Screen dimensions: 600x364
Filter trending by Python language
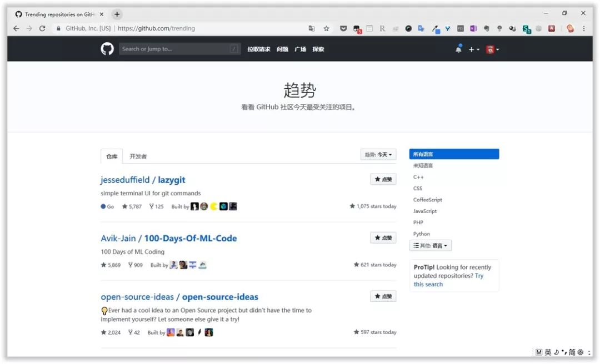pos(421,234)
